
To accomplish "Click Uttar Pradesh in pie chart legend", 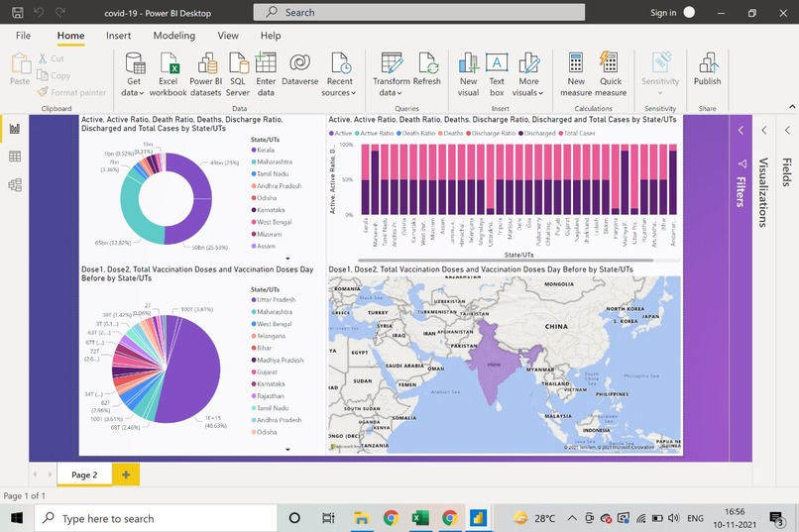I will click(x=274, y=299).
